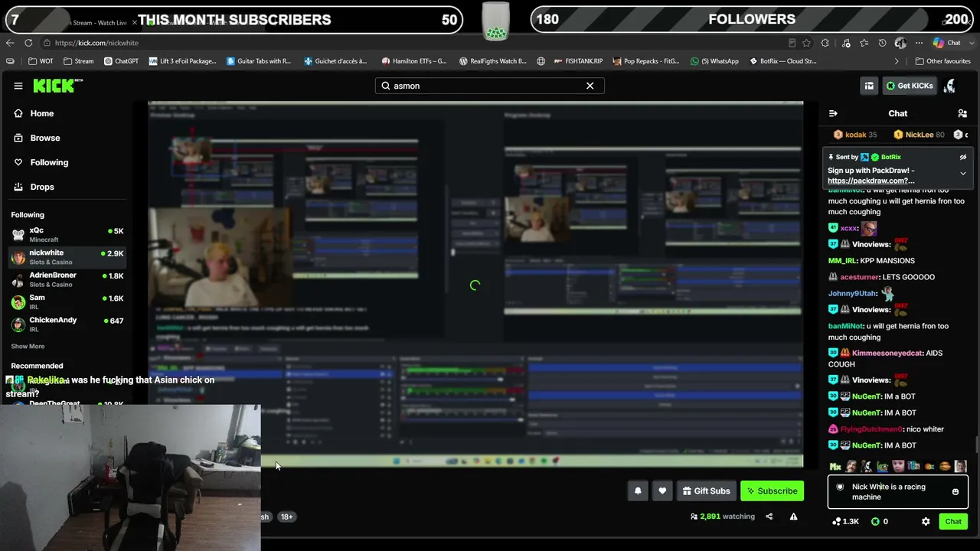This screenshot has width=980, height=551.
Task: Click the Kick logo
Action: tap(57, 86)
